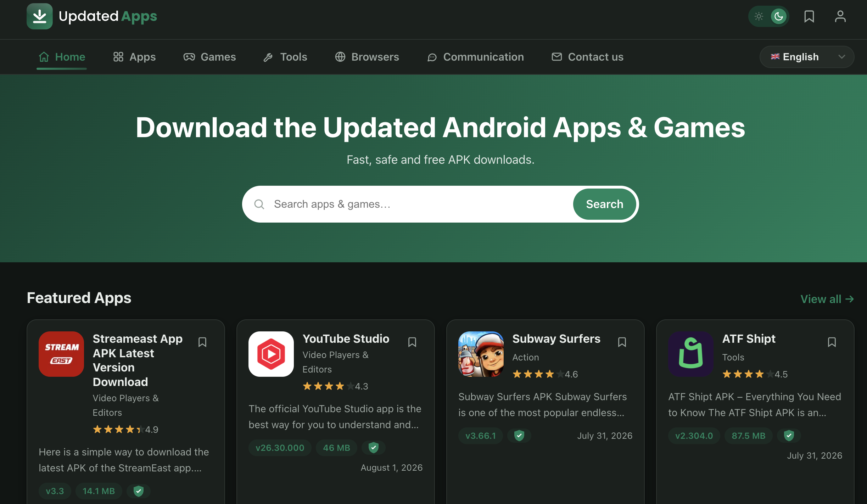Click the Subway Surfers 4.6 star rating

[545, 374]
